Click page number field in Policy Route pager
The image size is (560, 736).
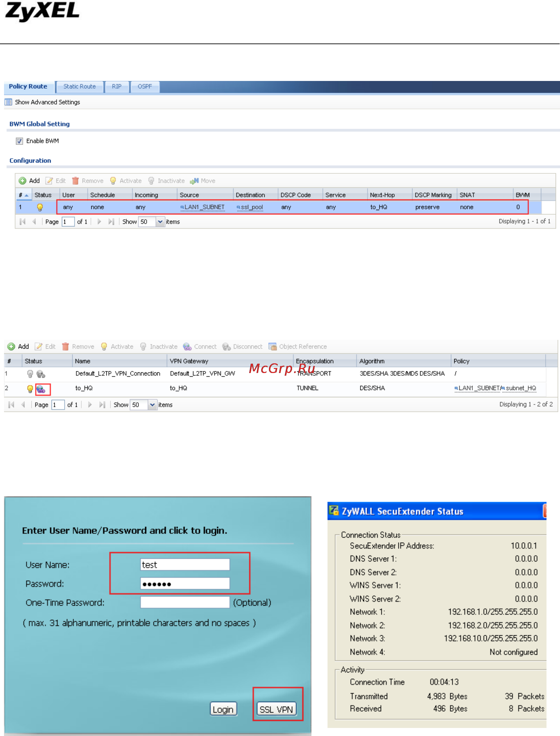[68, 222]
